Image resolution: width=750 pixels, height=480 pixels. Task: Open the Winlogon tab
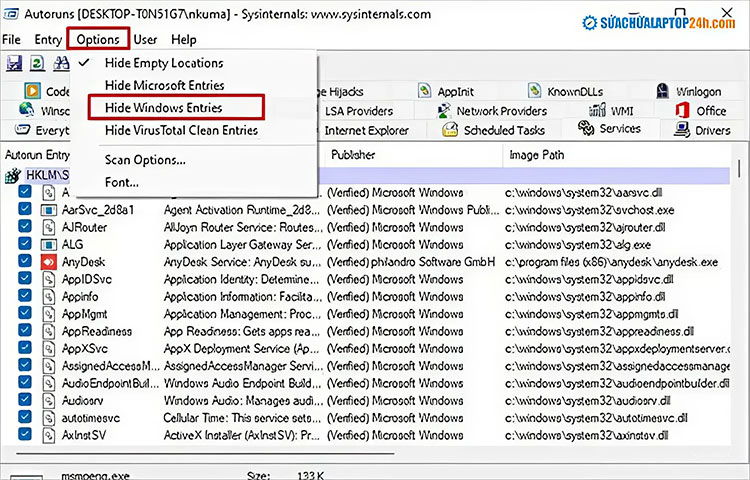[689, 91]
